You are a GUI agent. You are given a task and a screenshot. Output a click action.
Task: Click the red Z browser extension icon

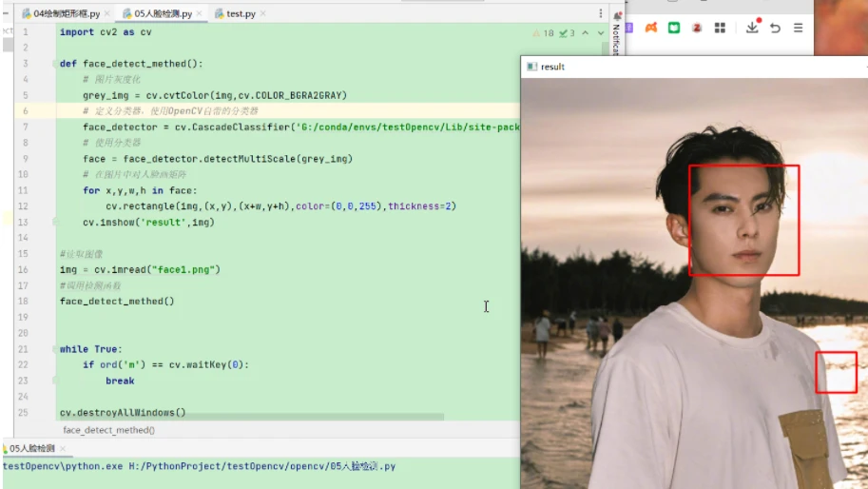696,28
